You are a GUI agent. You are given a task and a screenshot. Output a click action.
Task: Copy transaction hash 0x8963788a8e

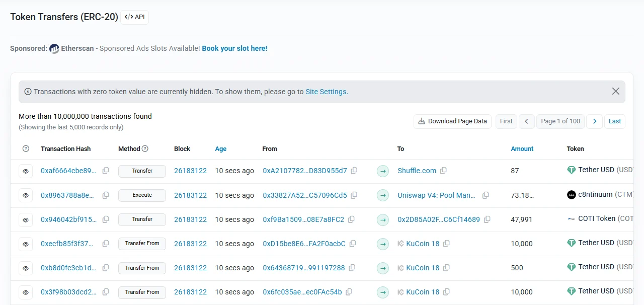pos(106,195)
